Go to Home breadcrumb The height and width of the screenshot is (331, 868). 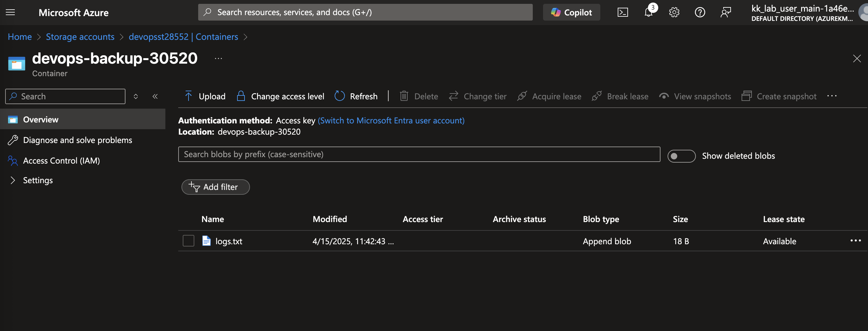[x=20, y=37]
